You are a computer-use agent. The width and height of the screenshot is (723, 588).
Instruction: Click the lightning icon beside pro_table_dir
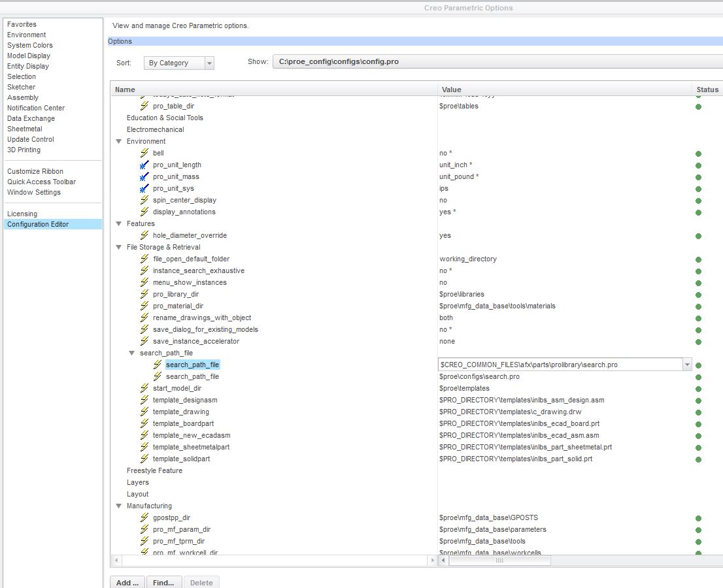tap(144, 106)
